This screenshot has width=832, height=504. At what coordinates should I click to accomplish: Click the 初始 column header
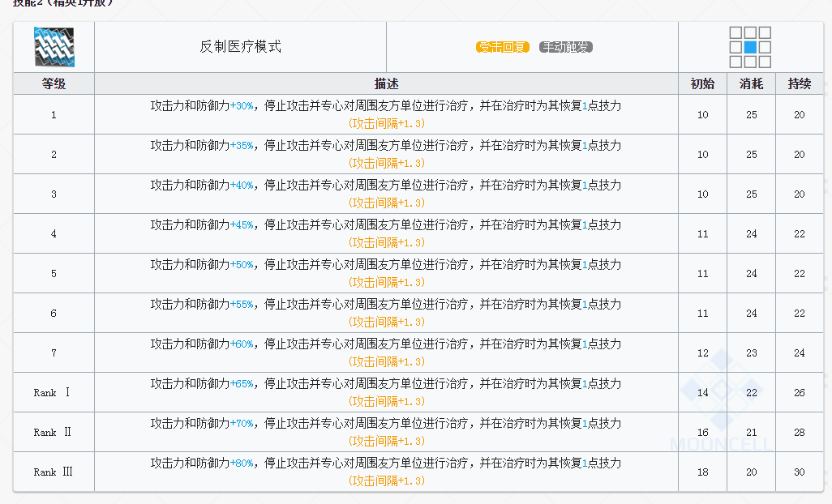702,83
